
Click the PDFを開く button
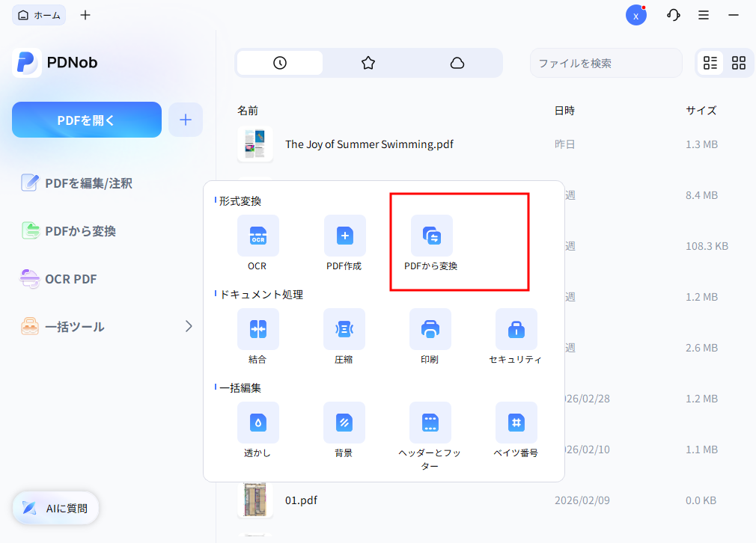coord(86,119)
